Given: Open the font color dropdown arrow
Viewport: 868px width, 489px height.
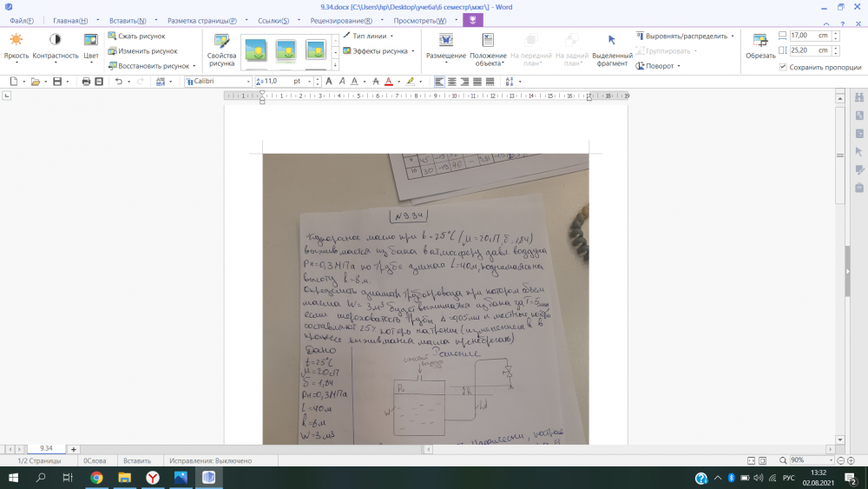Looking at the screenshot, I should click(x=398, y=82).
